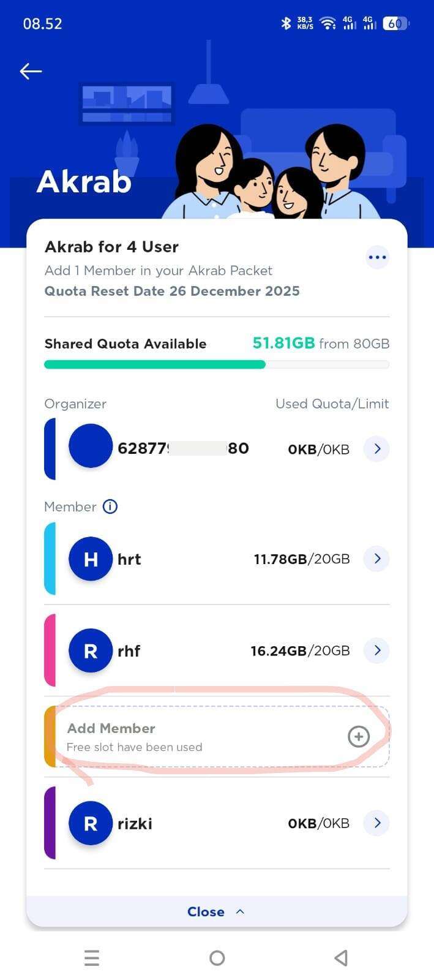Image resolution: width=434 pixels, height=980 pixels.
Task: Tap the Member info icon
Action: pyautogui.click(x=110, y=507)
